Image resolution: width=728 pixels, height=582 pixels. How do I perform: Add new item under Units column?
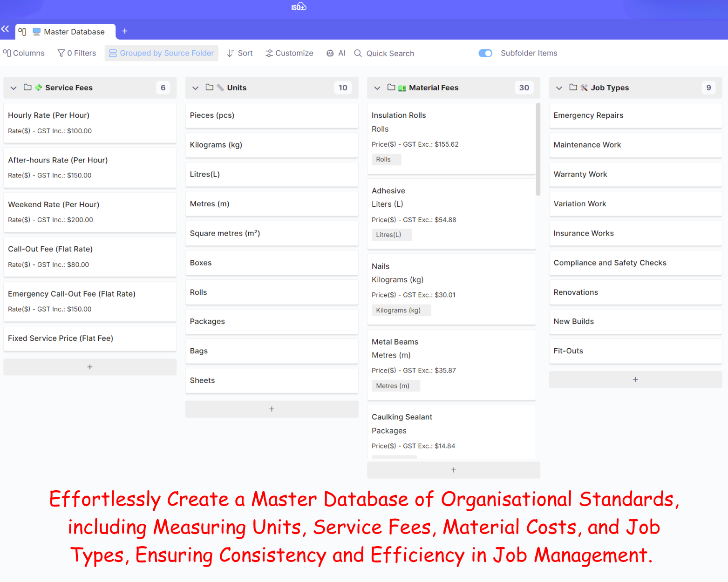coord(272,409)
